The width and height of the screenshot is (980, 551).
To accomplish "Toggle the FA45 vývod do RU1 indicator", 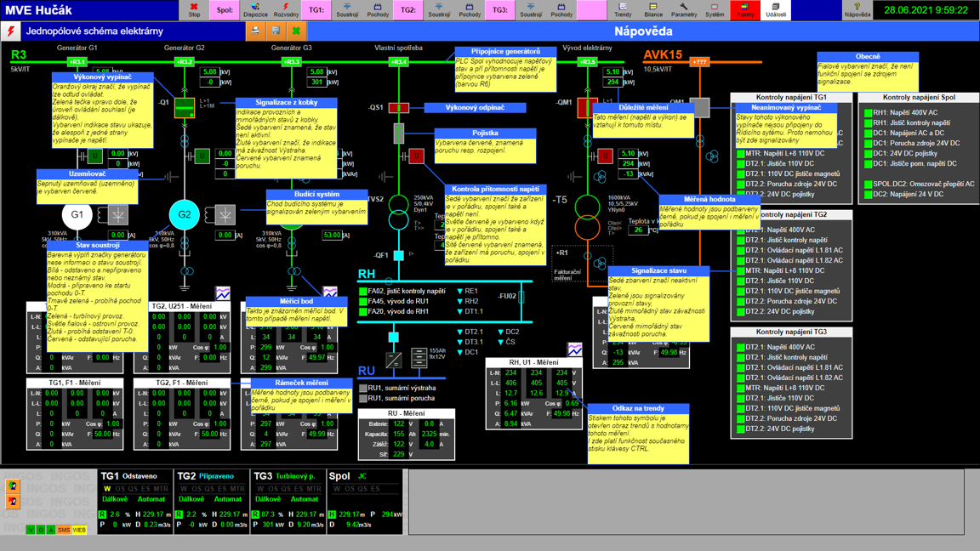I will click(363, 302).
